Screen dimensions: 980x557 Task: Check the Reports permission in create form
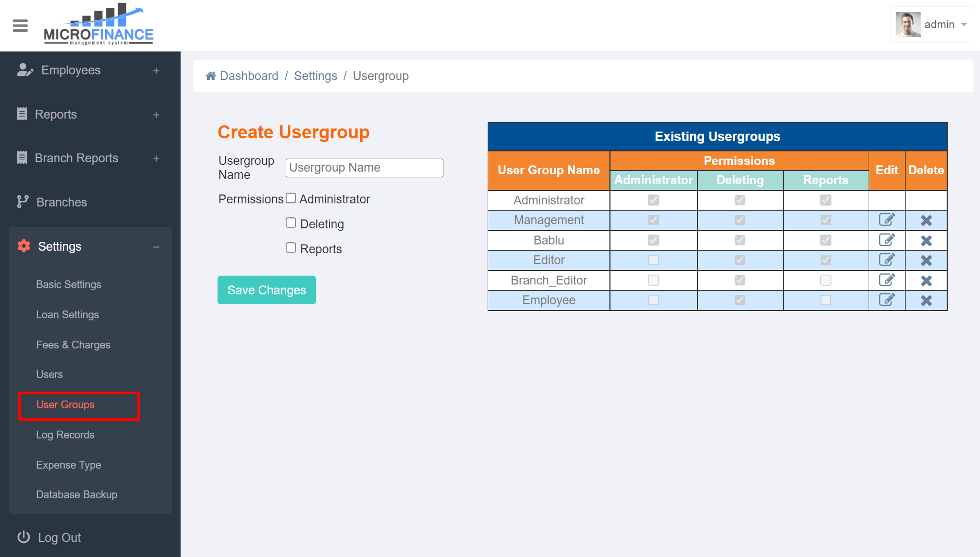[x=291, y=248]
